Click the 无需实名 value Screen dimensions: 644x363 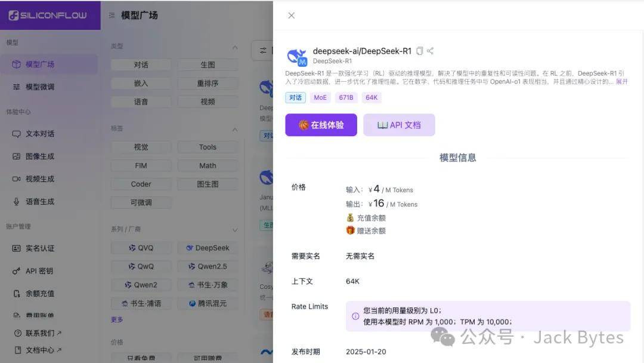[x=360, y=256]
